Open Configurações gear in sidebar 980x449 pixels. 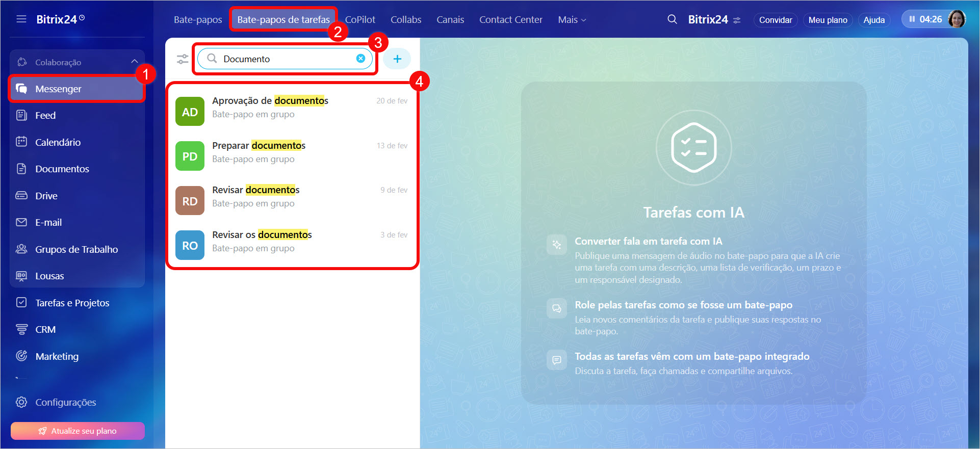21,402
